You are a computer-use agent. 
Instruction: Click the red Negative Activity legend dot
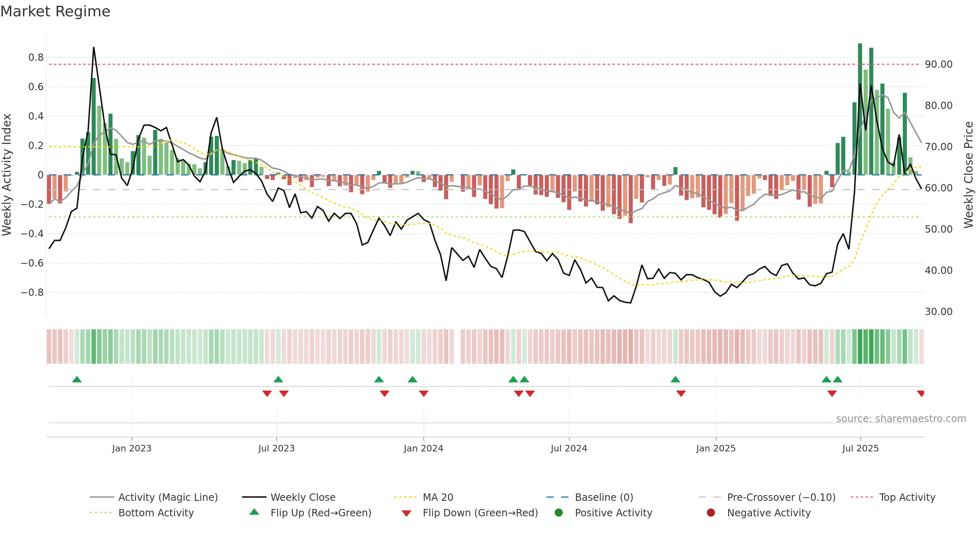tap(711, 513)
